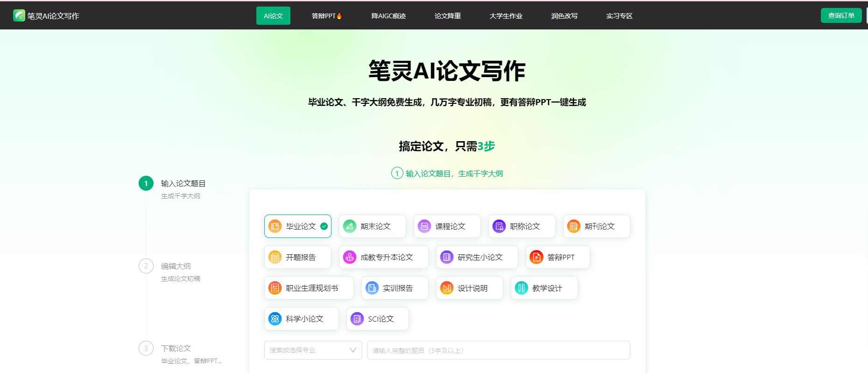The height and width of the screenshot is (373, 868).
Task: Select the 期末论文 paper type
Action: point(373,226)
